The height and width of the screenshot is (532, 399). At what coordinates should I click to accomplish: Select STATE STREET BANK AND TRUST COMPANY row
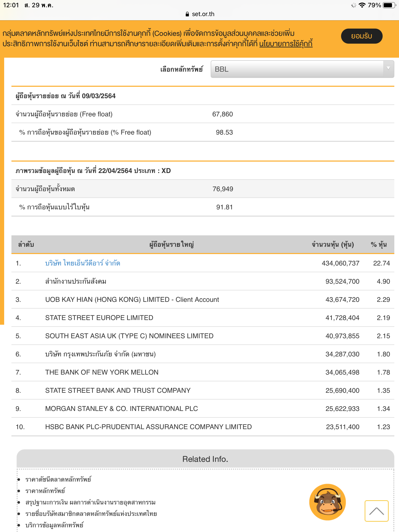203,390
